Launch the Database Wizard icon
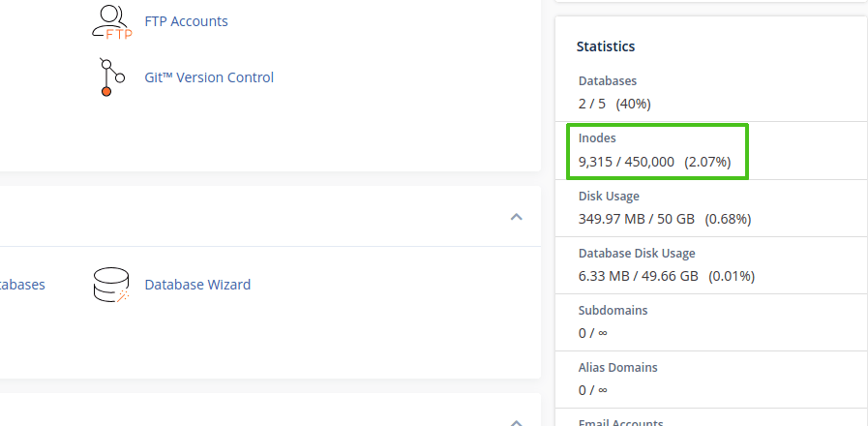868x426 pixels. [110, 285]
